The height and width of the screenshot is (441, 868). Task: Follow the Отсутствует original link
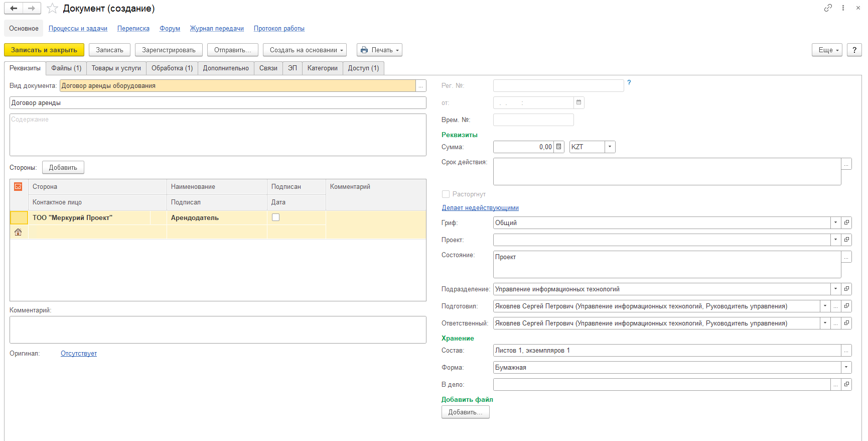(x=79, y=353)
